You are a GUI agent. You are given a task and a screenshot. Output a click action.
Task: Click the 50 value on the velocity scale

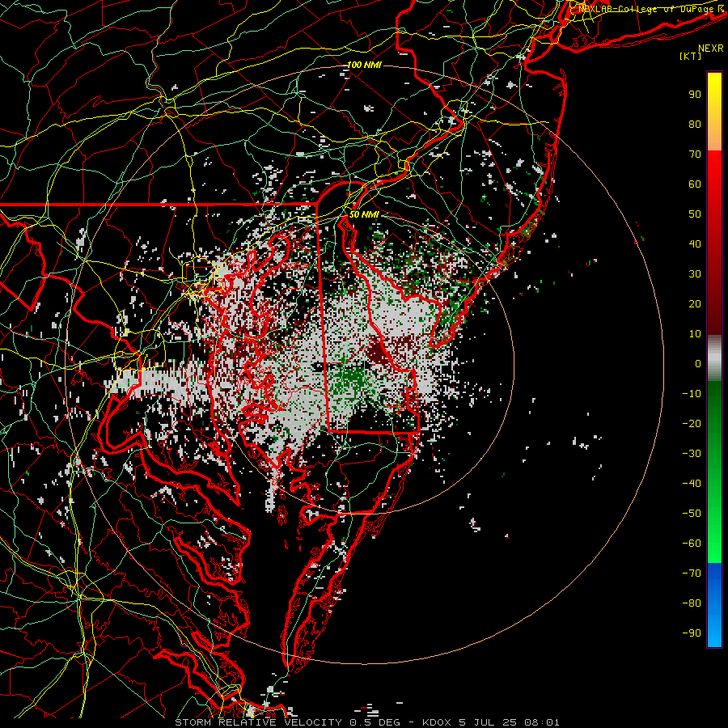pos(695,214)
